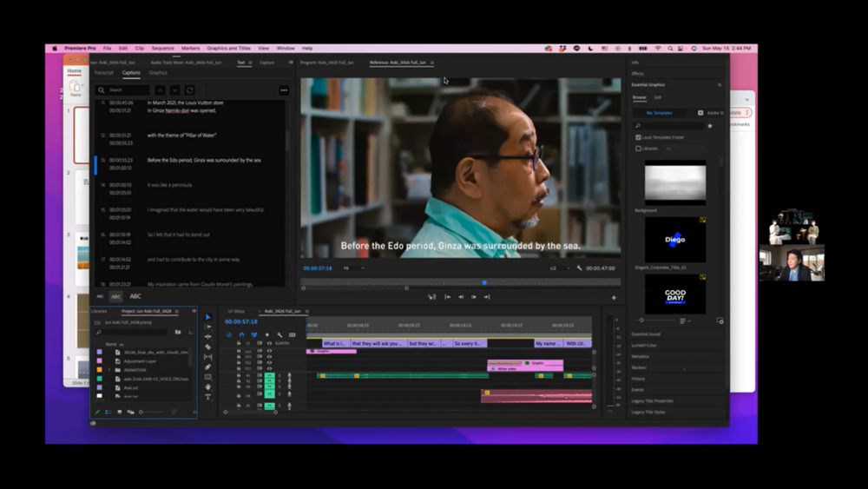Expand the ANIMATION bin folder
Viewport: 868px width, 489px height.
[x=110, y=370]
